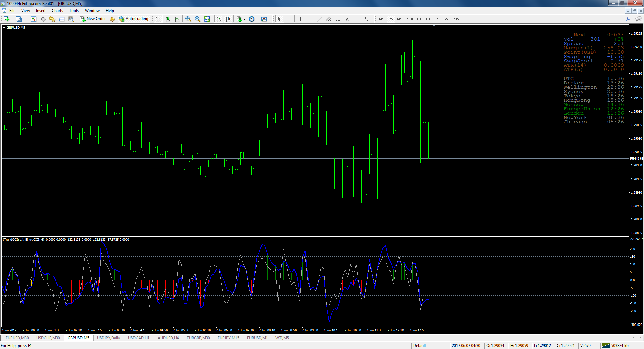Toggle chart Auto Scroll
This screenshot has height=349, width=644.
coord(219,19)
